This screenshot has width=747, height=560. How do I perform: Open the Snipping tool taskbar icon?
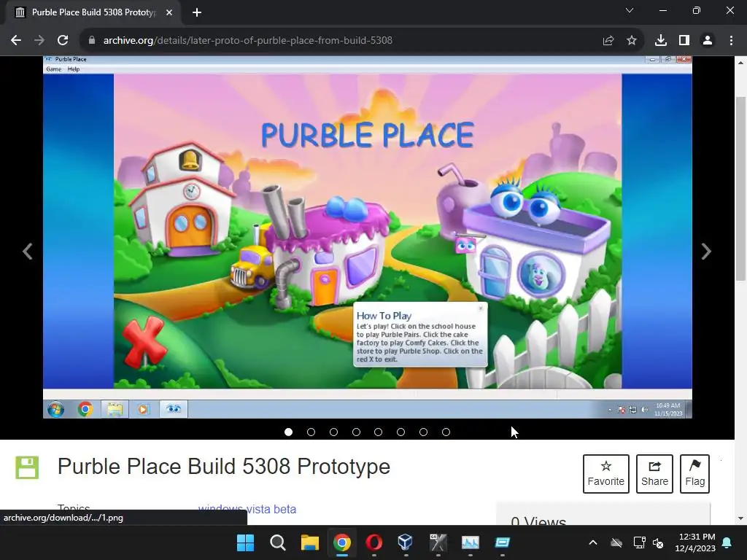pyautogui.click(x=438, y=542)
